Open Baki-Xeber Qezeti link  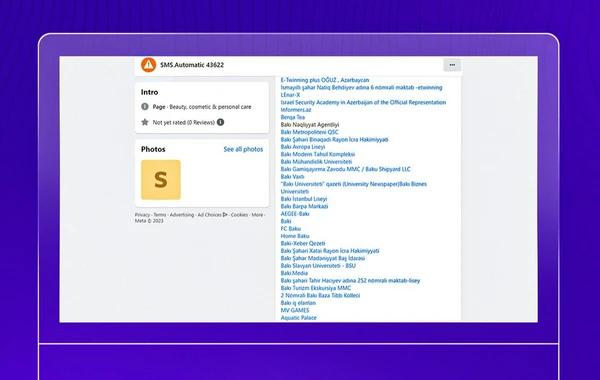[x=303, y=243]
